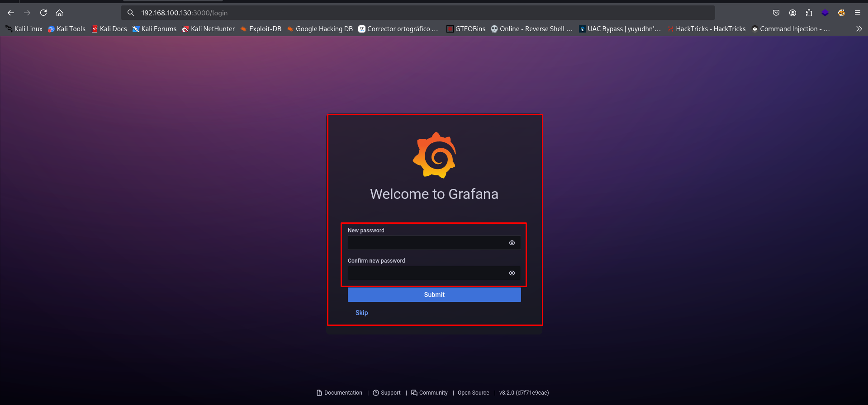Image resolution: width=868 pixels, height=405 pixels.
Task: Reload the current page
Action: [43, 13]
